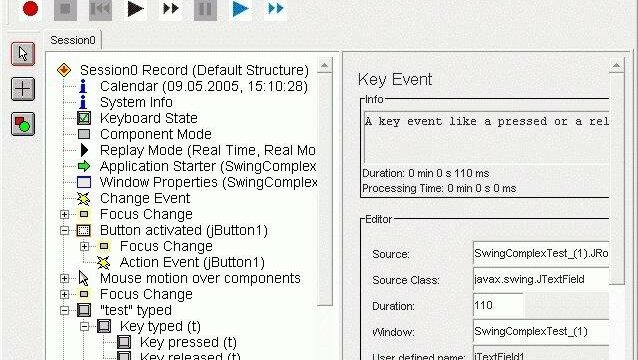Click the info icon beside Calendar
The width and height of the screenshot is (638, 360).
(x=83, y=86)
